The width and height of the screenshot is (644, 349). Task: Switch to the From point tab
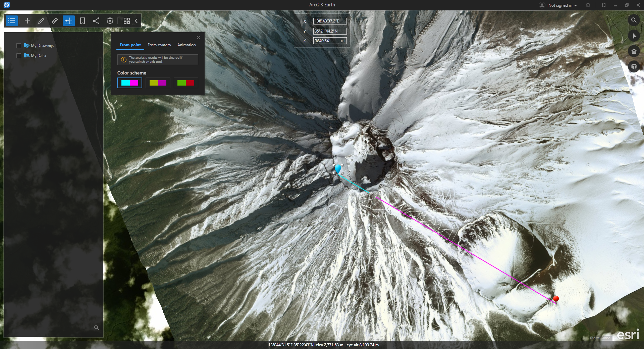[x=130, y=45]
